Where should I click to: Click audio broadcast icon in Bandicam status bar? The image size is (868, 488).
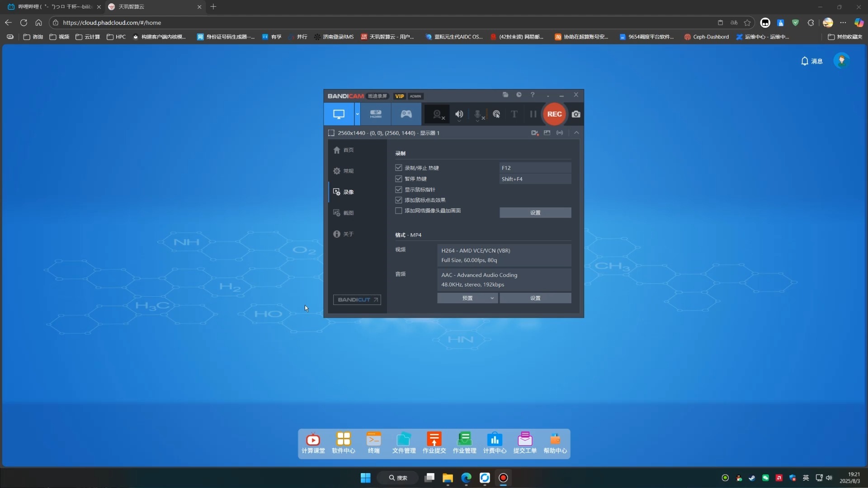(x=560, y=133)
